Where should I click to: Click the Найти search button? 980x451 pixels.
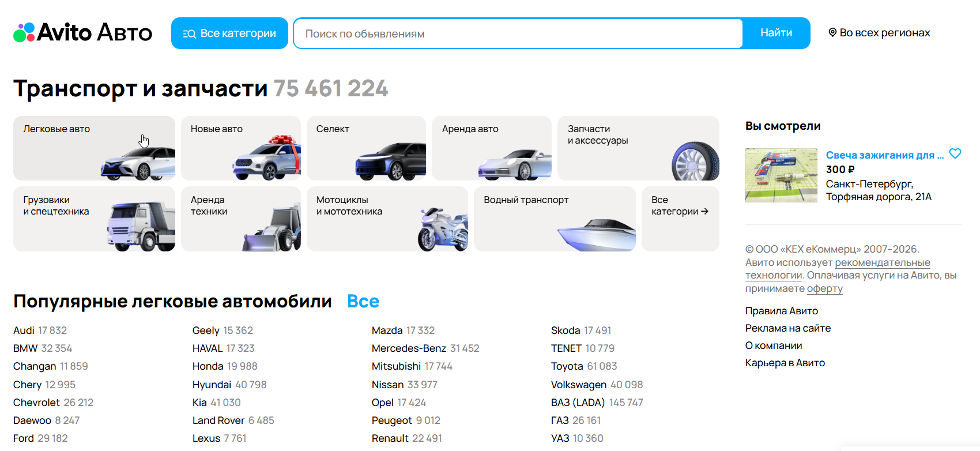point(776,33)
